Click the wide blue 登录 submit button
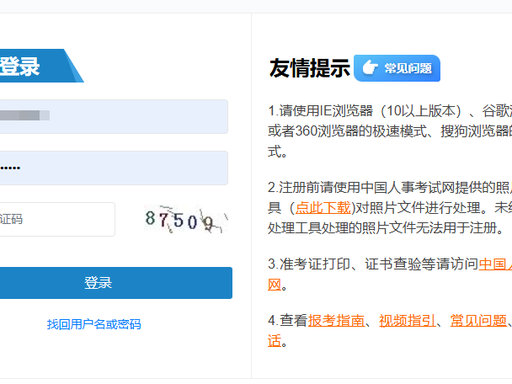Screen dimensions: 512x384 [116, 283]
